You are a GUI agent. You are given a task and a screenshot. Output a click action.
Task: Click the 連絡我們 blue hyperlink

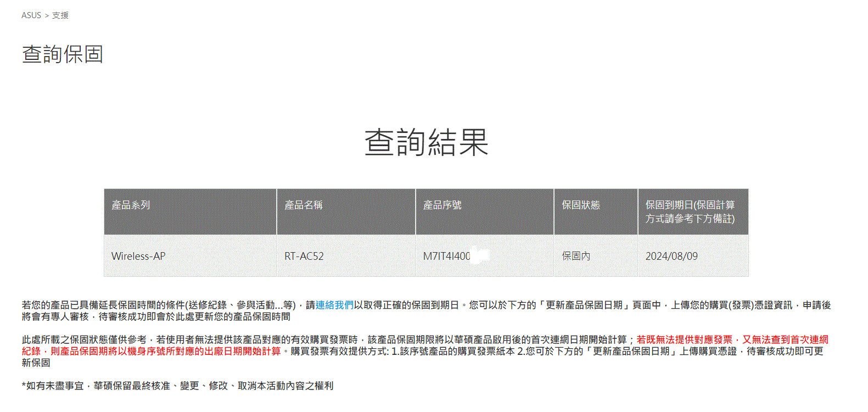334,305
